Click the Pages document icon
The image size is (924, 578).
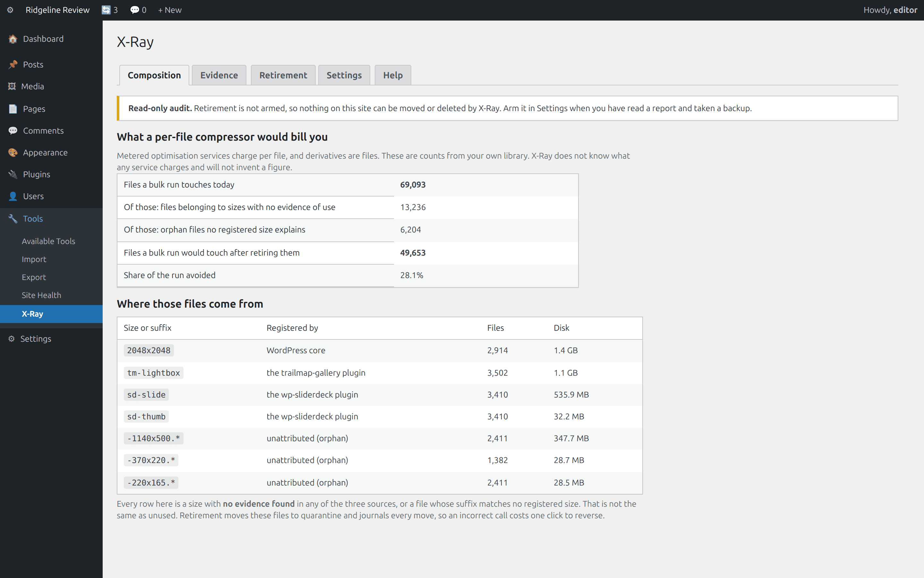coord(13,109)
